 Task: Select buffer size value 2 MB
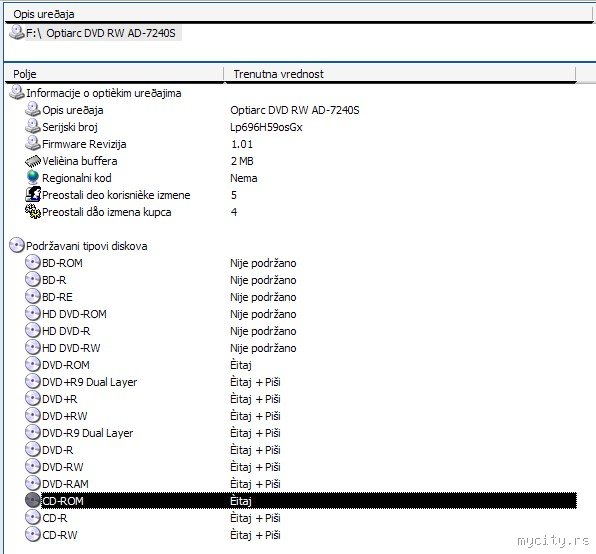coord(242,161)
